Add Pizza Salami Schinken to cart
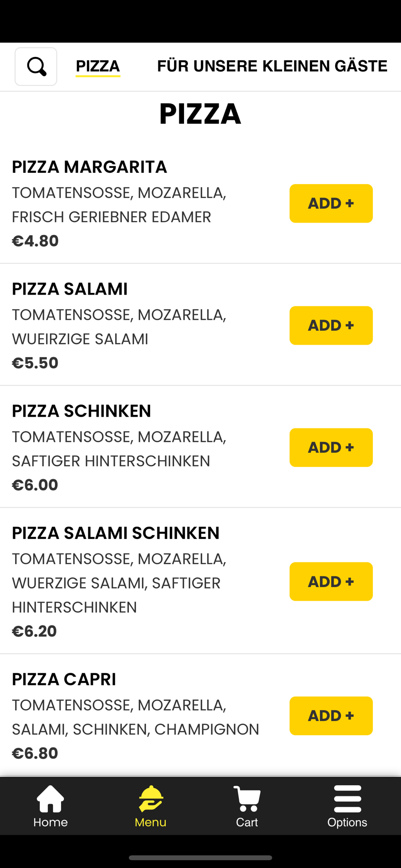The image size is (401, 868). pos(331,582)
